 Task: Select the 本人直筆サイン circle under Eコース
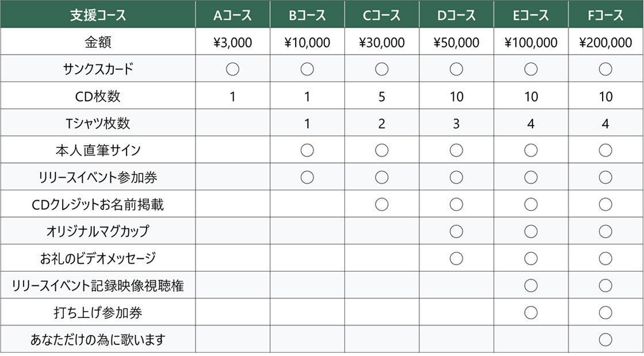coord(531,150)
